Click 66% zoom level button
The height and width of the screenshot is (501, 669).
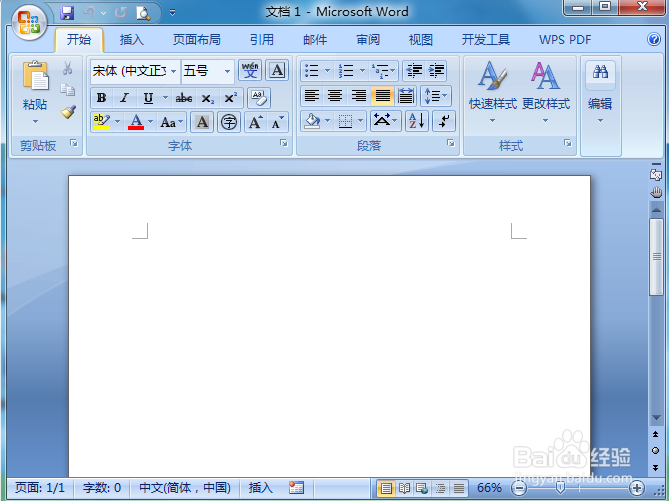489,487
